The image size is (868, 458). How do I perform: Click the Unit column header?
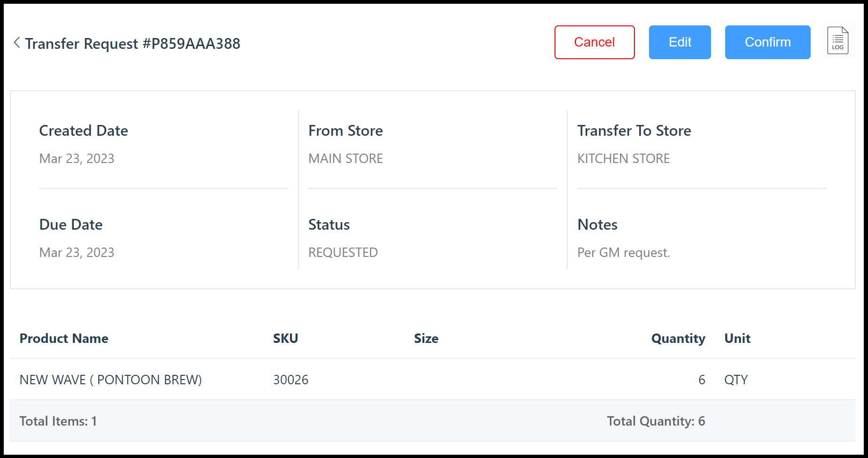(737, 339)
